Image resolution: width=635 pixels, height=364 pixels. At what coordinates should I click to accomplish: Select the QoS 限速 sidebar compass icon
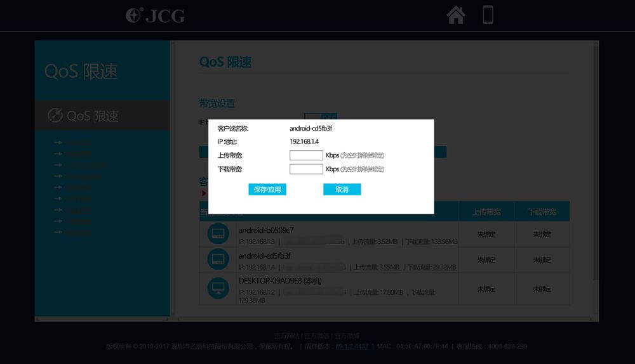[x=55, y=115]
